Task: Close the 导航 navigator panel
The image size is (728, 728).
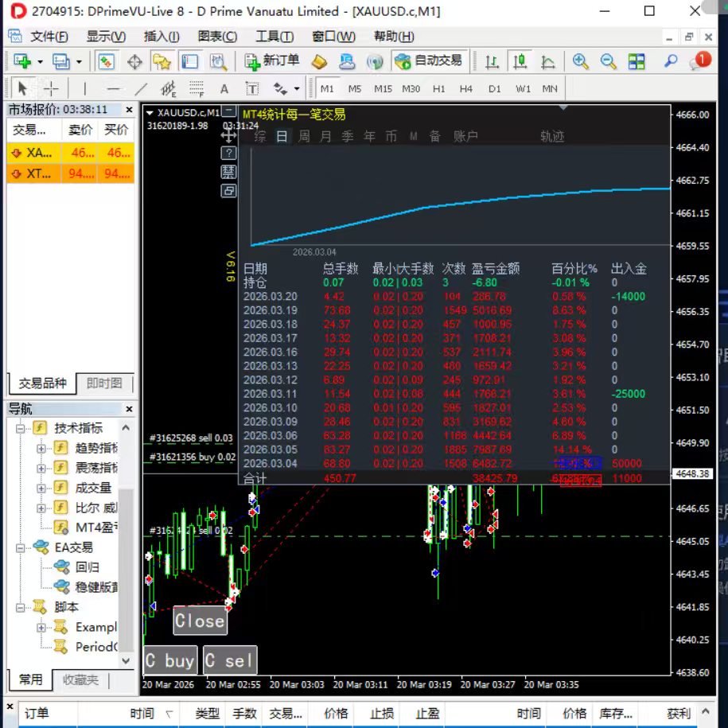Action: (129, 409)
